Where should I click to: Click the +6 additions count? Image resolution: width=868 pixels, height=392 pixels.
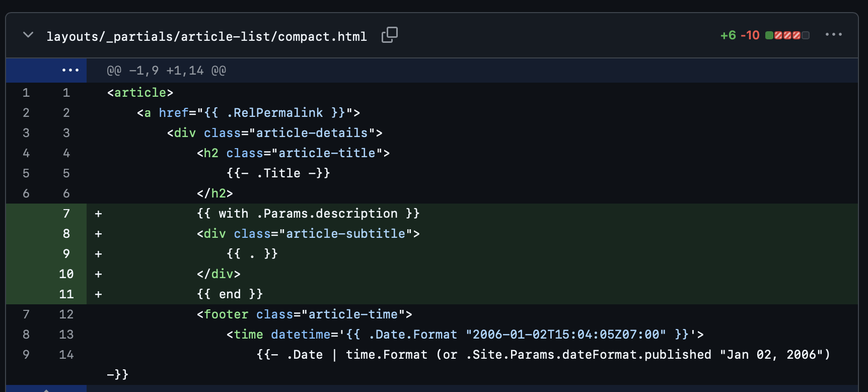pos(728,35)
